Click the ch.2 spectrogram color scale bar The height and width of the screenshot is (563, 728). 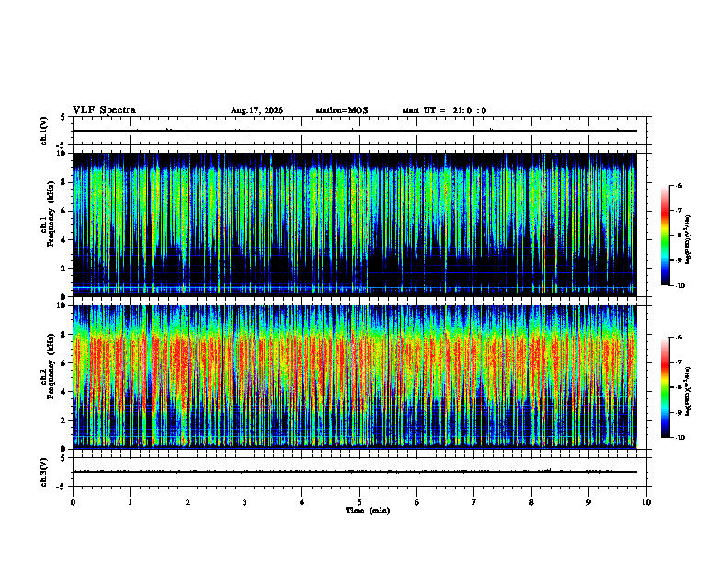[665, 387]
